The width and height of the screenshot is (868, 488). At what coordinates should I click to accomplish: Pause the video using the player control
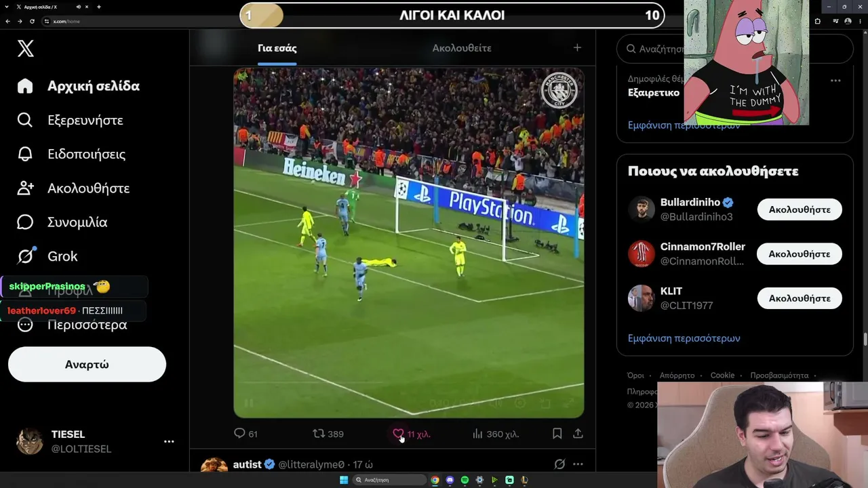[249, 403]
